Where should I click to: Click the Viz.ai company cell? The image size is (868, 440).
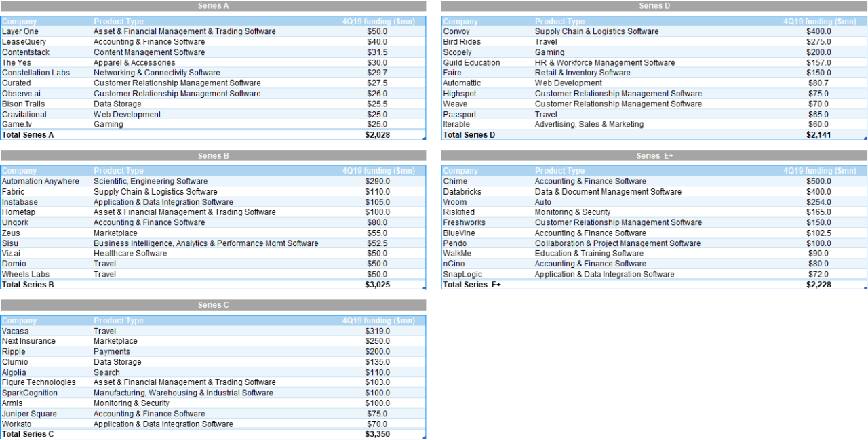pos(13,254)
